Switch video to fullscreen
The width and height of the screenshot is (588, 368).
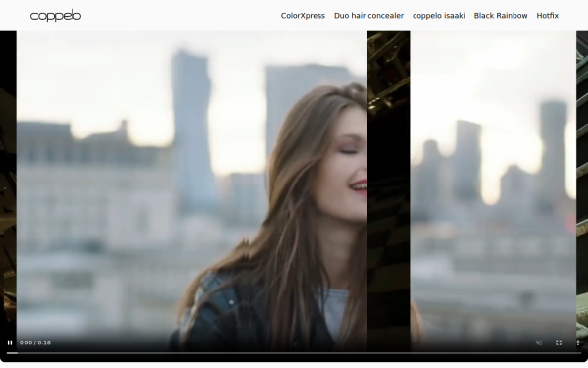pyautogui.click(x=559, y=342)
